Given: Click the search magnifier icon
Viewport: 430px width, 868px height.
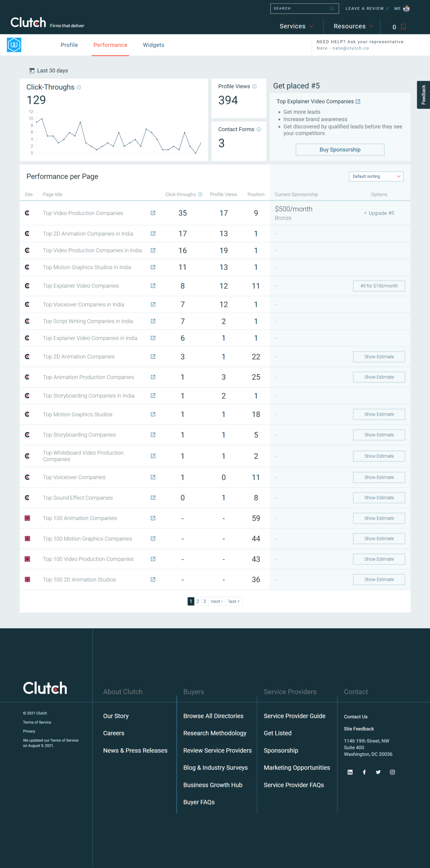Looking at the screenshot, I should click(x=332, y=8).
